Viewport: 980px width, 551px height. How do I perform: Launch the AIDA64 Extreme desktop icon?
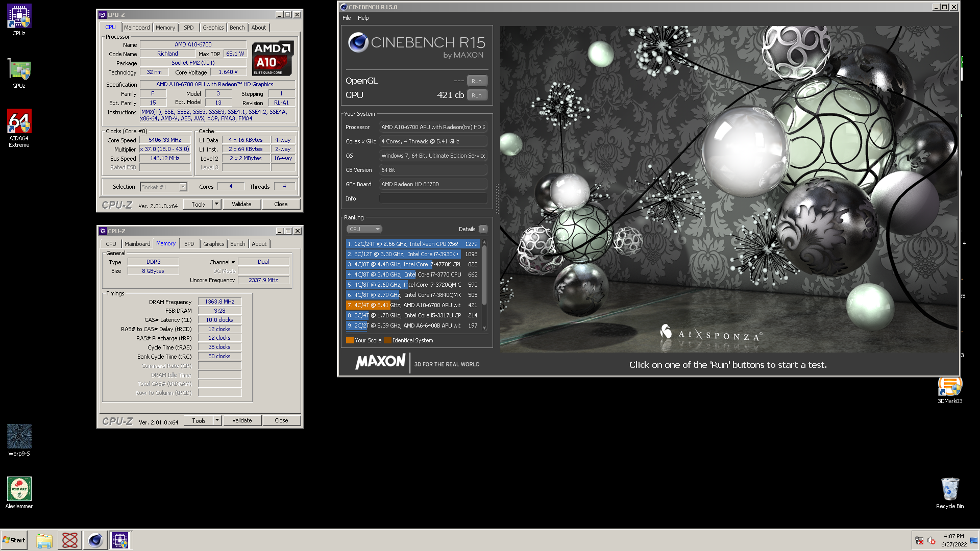19,128
